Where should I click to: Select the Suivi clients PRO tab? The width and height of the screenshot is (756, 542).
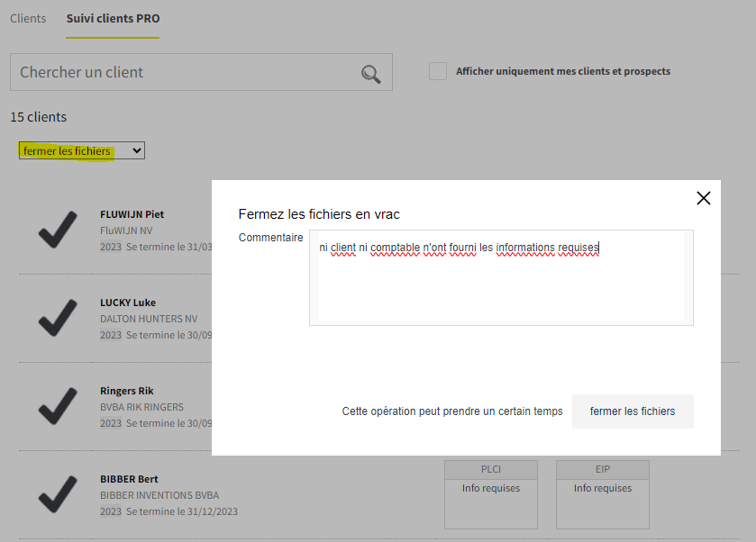(x=113, y=18)
